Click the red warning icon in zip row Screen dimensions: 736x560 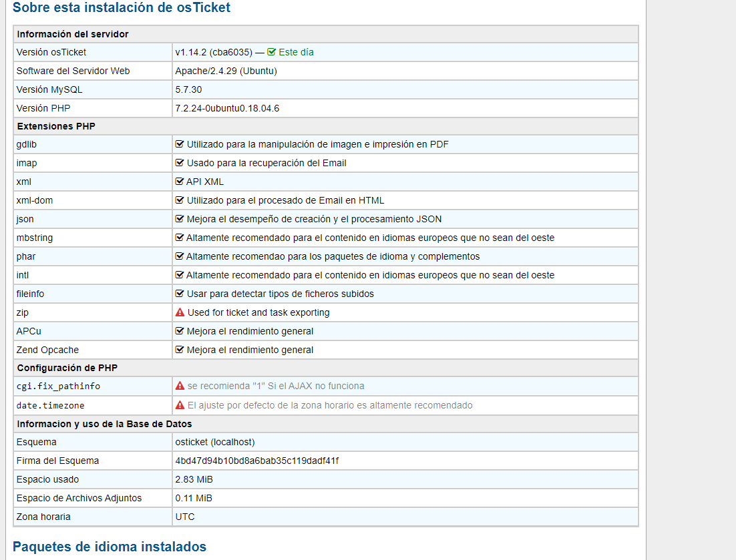[x=180, y=312]
